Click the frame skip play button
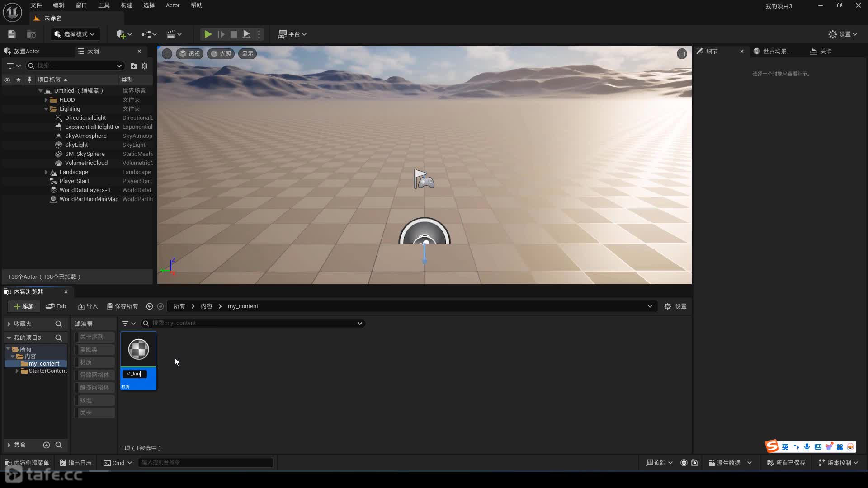This screenshot has width=868, height=488. click(x=221, y=34)
